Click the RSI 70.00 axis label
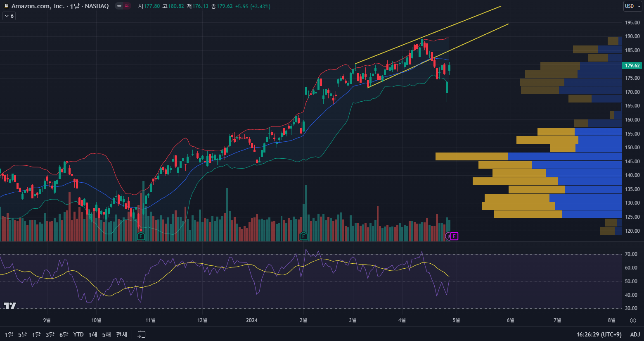 631,254
